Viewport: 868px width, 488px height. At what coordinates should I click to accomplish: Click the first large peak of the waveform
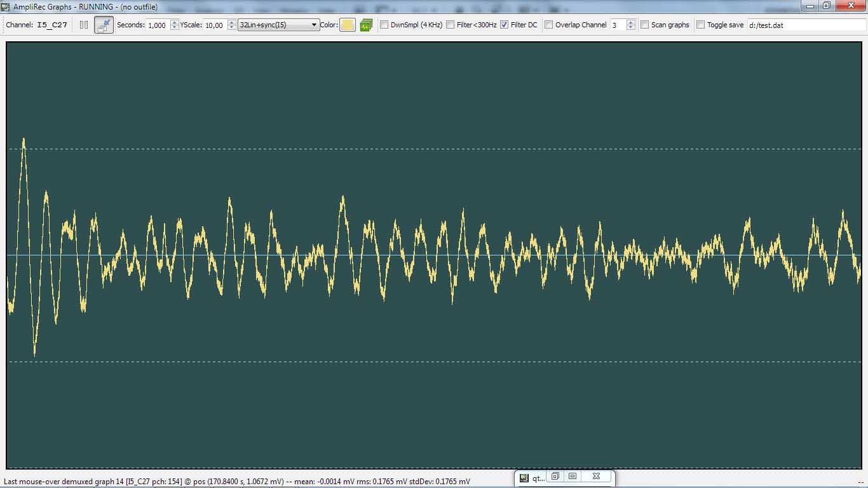click(x=24, y=139)
